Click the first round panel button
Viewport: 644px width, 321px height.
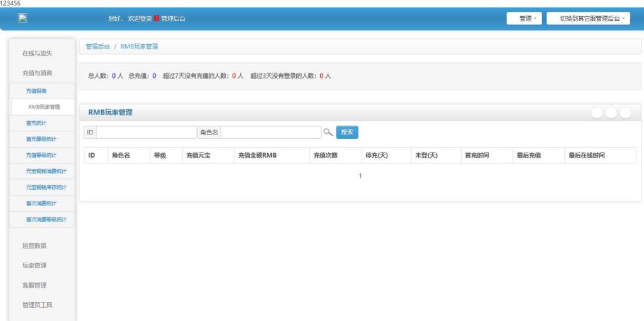coord(597,112)
